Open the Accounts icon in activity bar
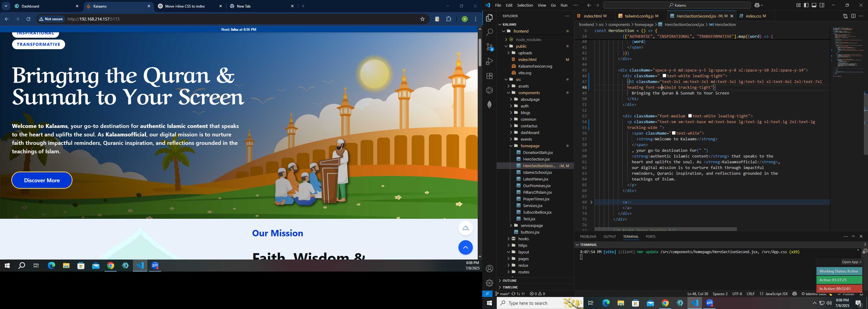This screenshot has height=309, width=868. (489, 269)
